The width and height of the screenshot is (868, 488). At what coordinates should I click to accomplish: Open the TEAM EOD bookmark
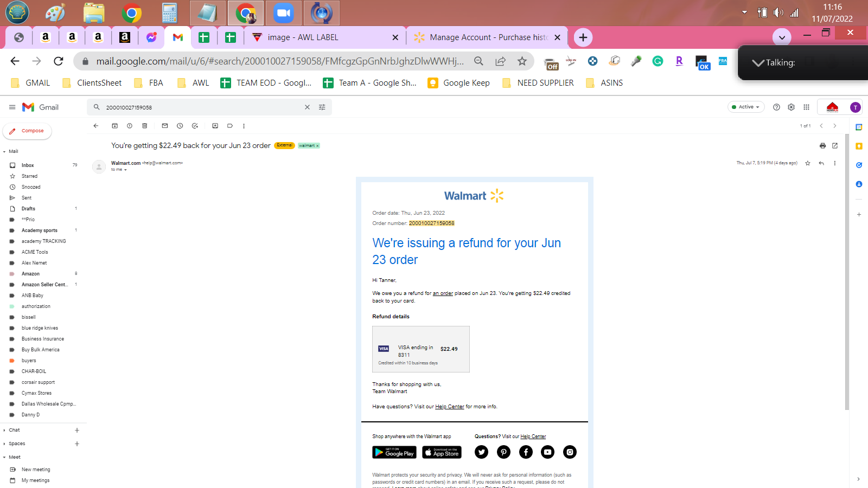(266, 83)
